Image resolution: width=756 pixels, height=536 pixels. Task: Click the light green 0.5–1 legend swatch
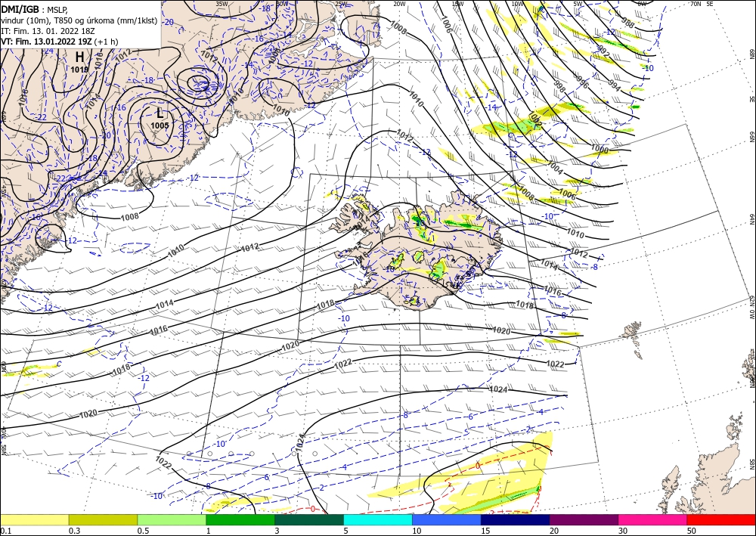(x=172, y=519)
